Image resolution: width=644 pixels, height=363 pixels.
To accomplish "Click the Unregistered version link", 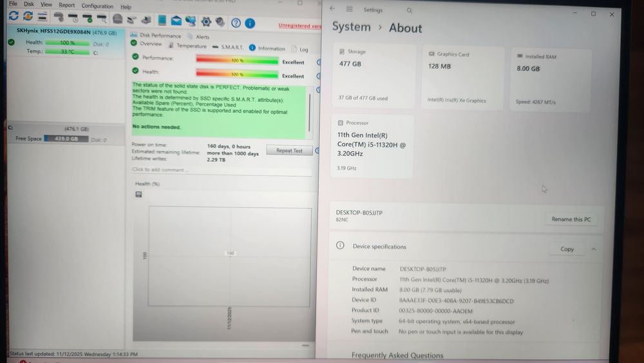I will tap(300, 26).
